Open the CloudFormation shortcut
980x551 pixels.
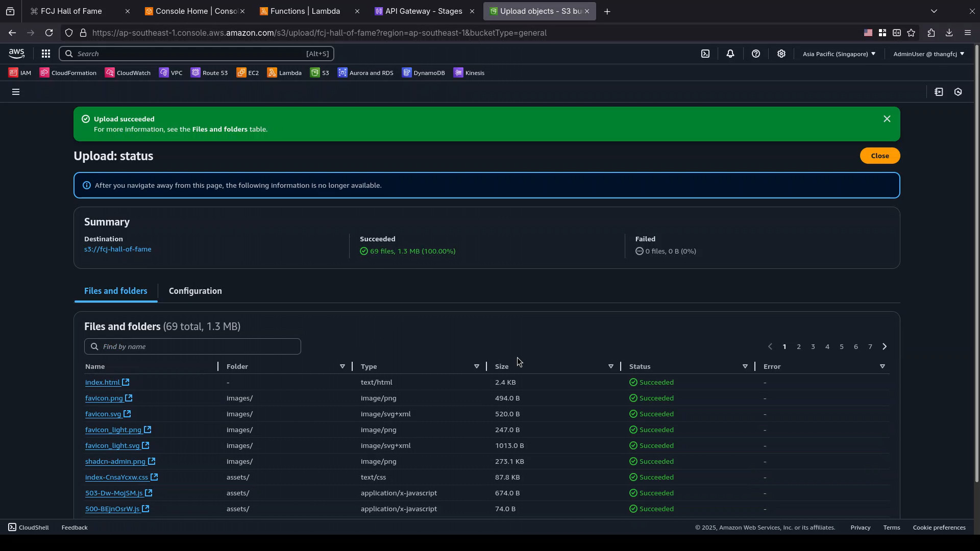point(68,73)
